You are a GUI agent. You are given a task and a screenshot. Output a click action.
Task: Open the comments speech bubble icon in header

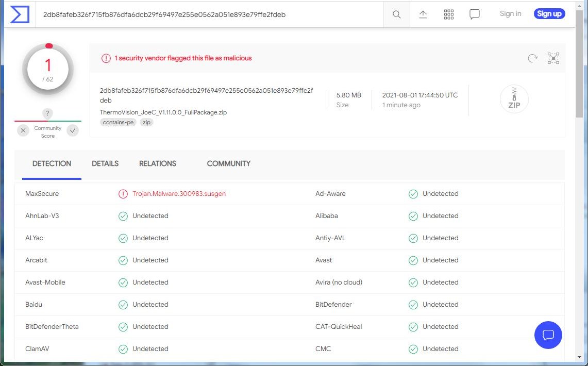tap(475, 14)
